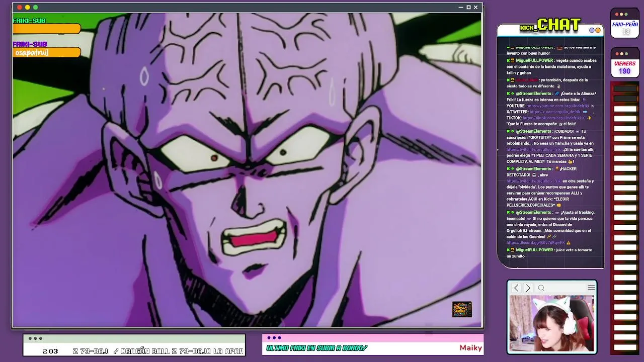Click the name Maiky in pink bar
The width and height of the screenshot is (644, 362).
pos(470,348)
